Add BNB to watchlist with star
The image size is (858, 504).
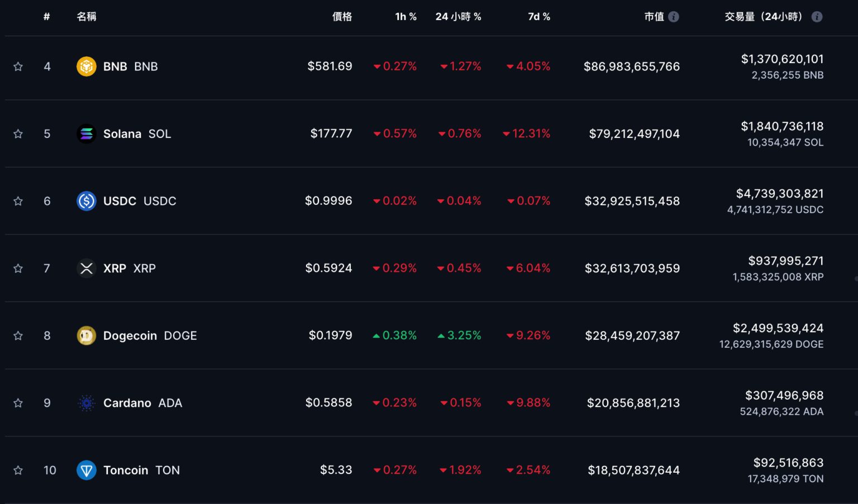pos(18,66)
